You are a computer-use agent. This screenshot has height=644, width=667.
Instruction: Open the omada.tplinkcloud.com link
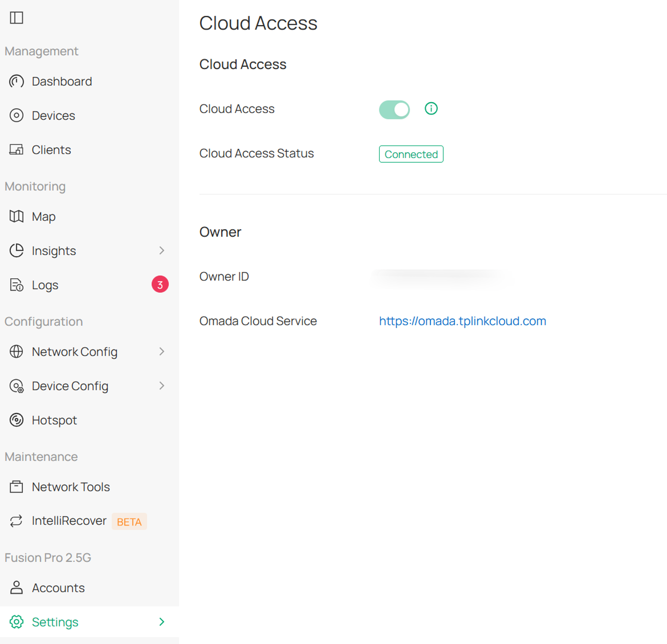point(462,321)
